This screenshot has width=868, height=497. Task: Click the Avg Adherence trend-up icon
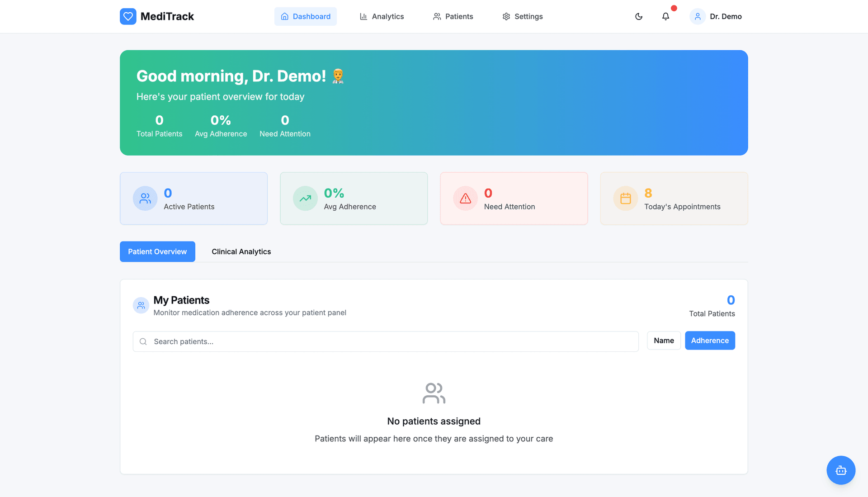(305, 199)
